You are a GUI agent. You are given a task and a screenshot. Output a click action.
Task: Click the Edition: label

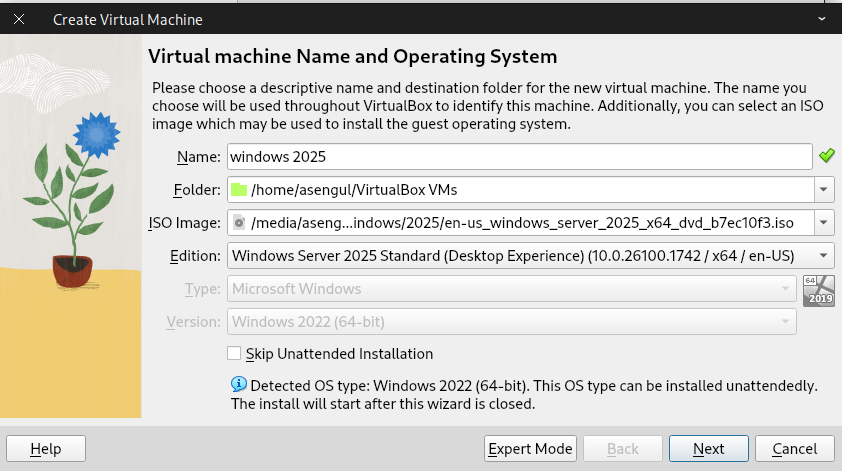pyautogui.click(x=195, y=256)
